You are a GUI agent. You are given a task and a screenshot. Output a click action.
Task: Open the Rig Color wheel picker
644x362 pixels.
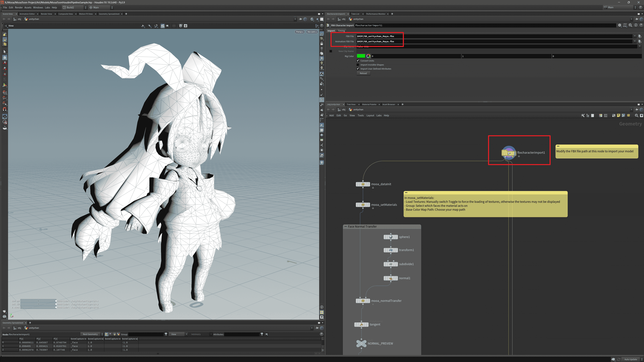[x=368, y=56]
